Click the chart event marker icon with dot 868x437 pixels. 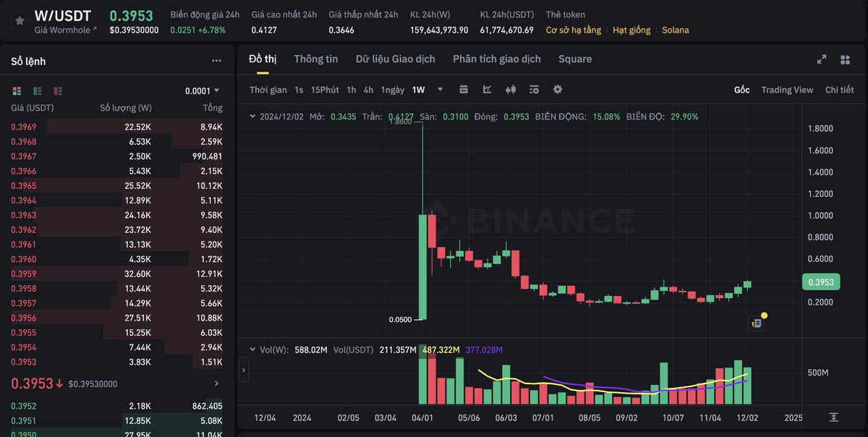pyautogui.click(x=757, y=323)
